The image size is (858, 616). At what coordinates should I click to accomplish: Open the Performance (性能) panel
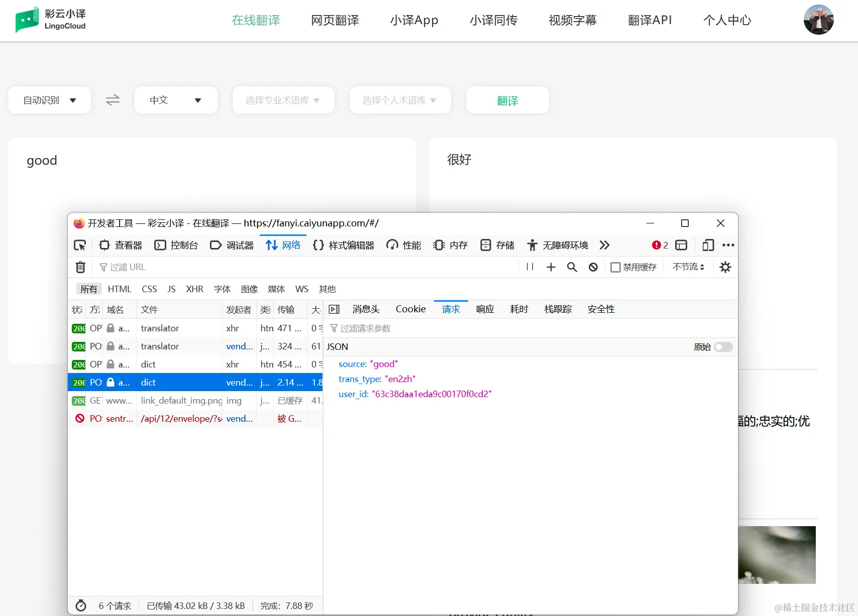click(x=404, y=245)
